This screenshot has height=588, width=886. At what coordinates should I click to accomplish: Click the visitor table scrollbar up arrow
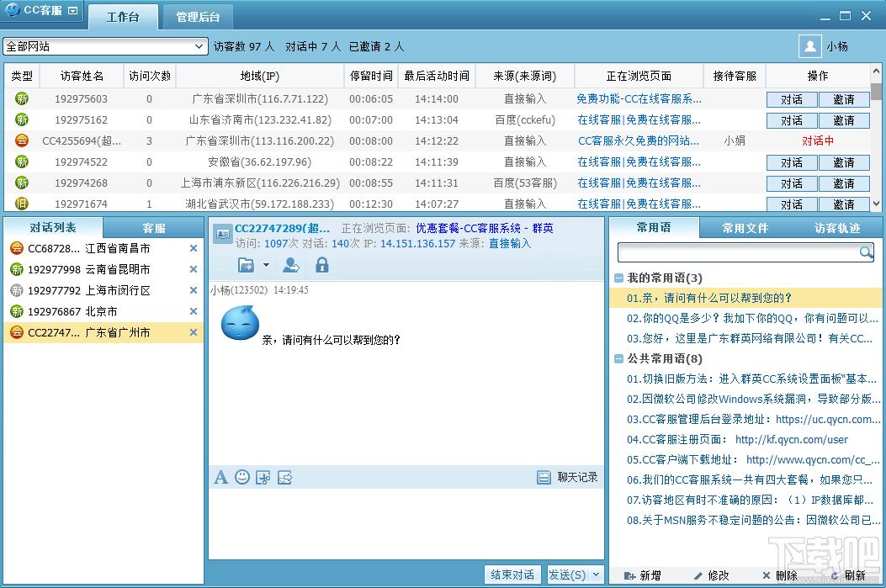pos(876,72)
